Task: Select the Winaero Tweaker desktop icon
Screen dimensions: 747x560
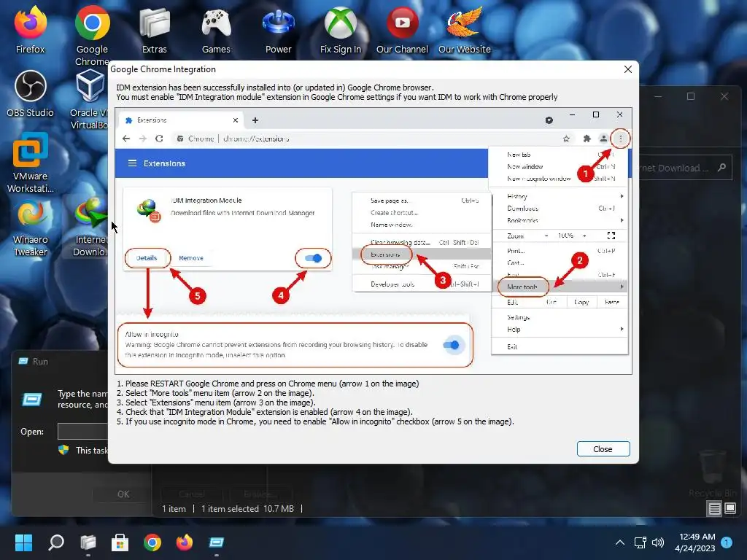Action: [x=30, y=227]
